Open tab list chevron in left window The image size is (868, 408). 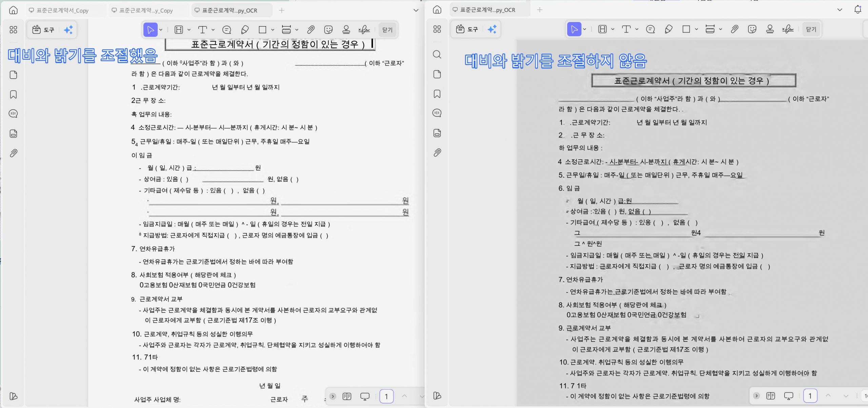point(416,10)
